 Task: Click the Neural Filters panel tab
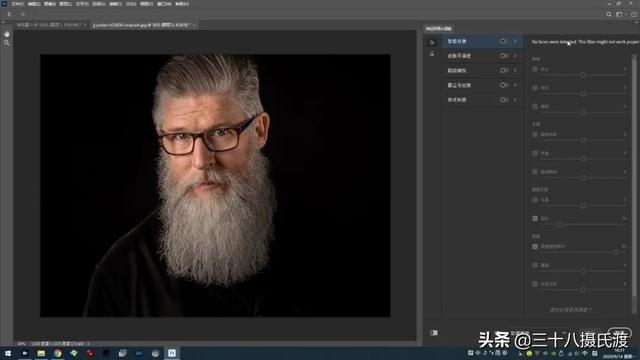coord(439,29)
